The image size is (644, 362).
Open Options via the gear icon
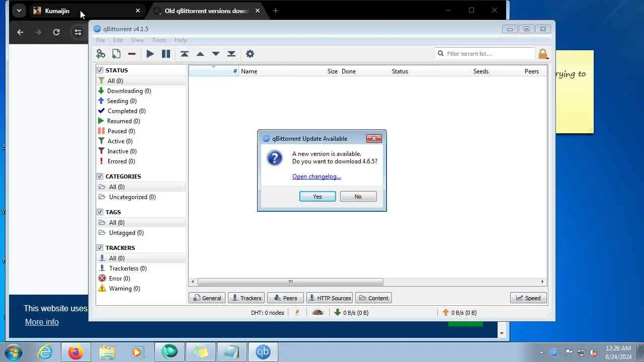250,54
